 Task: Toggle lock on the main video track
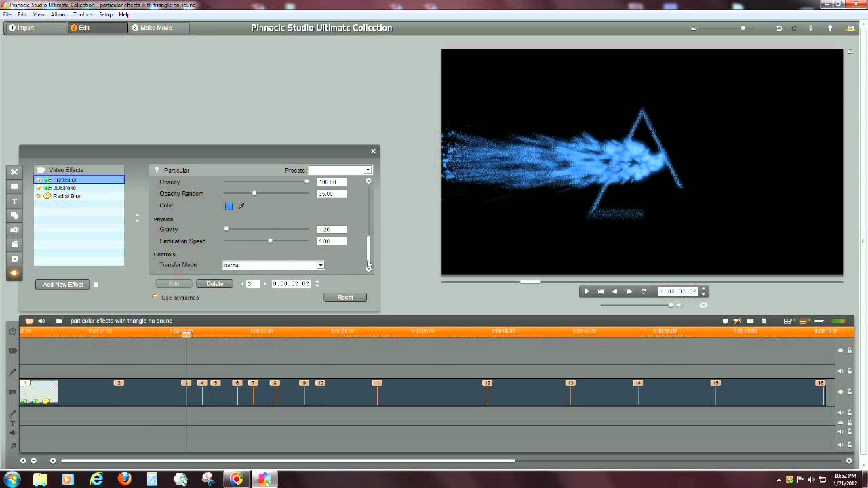point(849,392)
